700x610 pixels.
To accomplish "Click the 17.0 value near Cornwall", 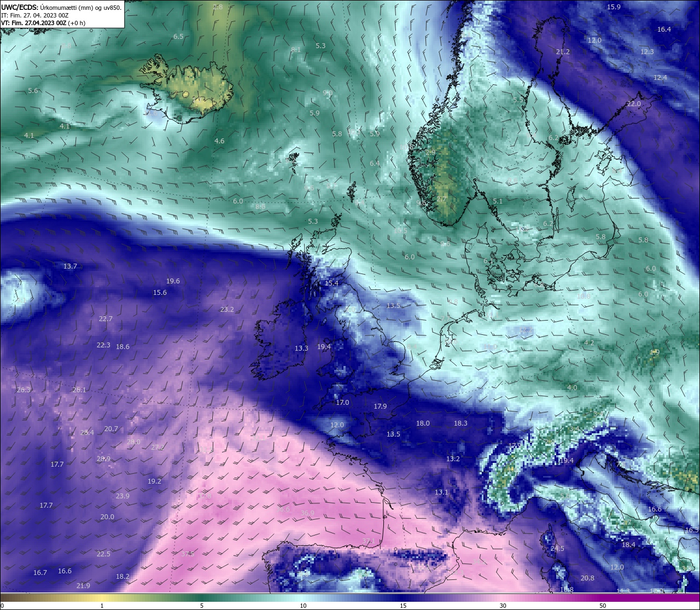I will pos(342,403).
